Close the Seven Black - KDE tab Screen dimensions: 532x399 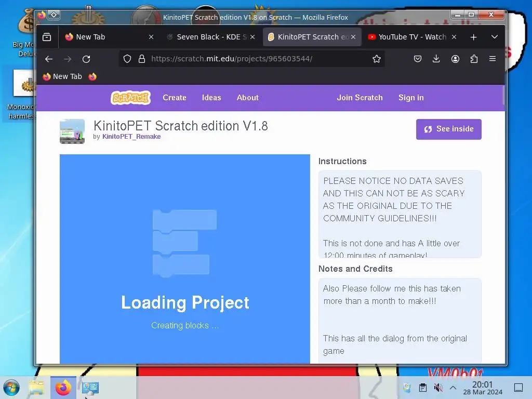[x=252, y=37]
